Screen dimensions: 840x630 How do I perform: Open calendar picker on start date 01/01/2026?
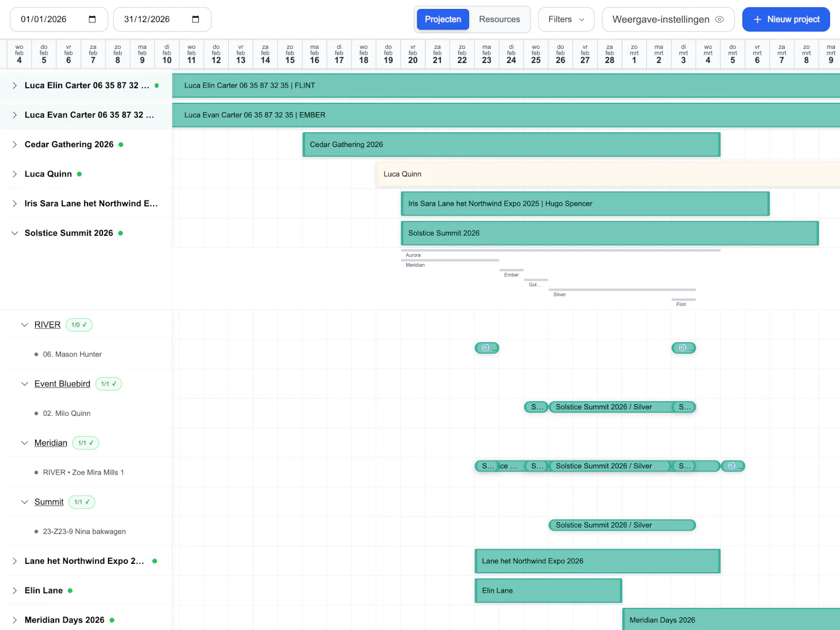[x=92, y=19]
